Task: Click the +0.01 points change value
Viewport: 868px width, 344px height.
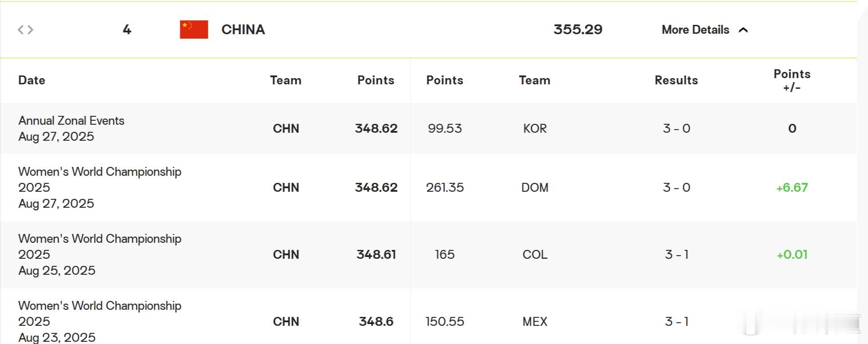Action: coord(792,255)
